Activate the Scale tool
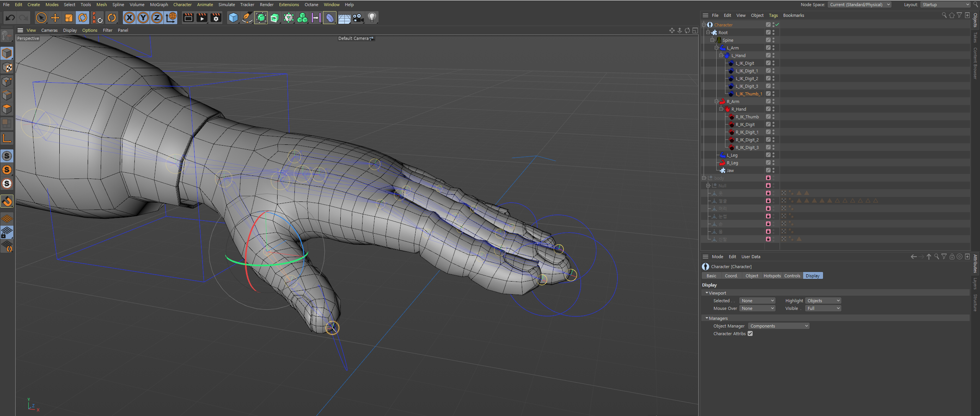Viewport: 980px width, 416px height. tap(69, 18)
